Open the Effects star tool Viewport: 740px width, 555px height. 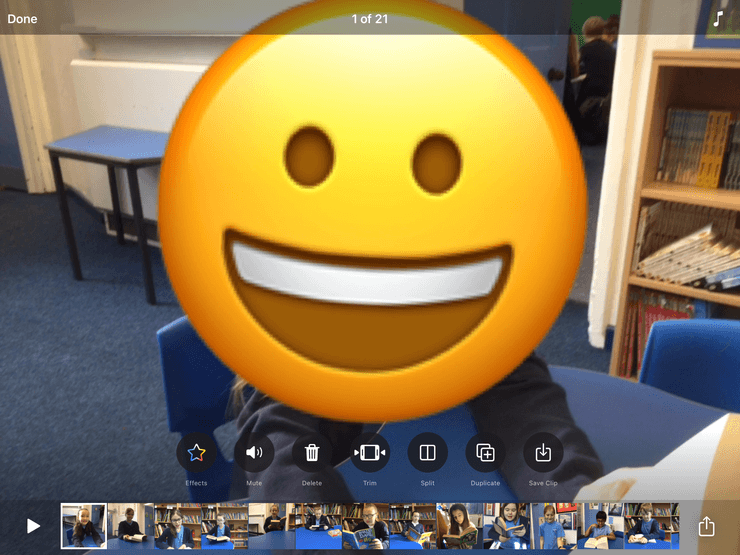196,453
